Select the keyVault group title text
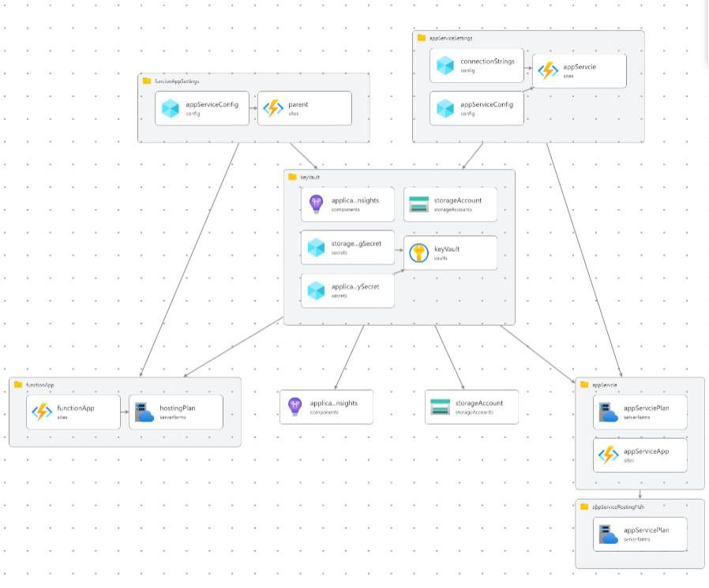This screenshot has width=709, height=588. tap(310, 177)
